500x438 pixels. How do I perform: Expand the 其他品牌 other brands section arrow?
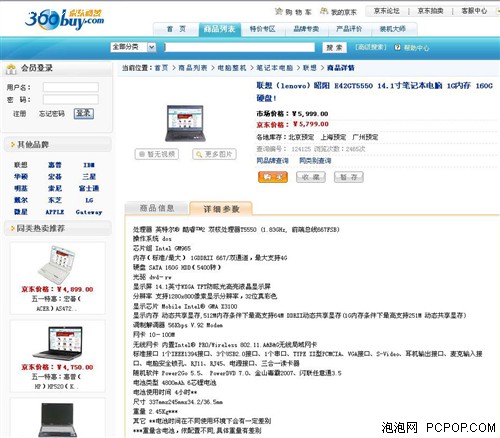[13, 145]
